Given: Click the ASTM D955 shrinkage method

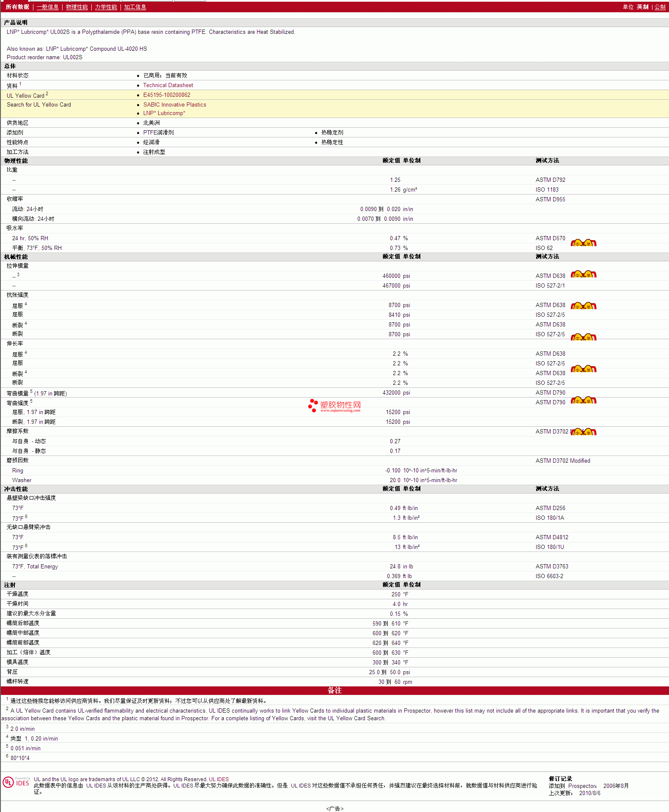Looking at the screenshot, I should 550,199.
